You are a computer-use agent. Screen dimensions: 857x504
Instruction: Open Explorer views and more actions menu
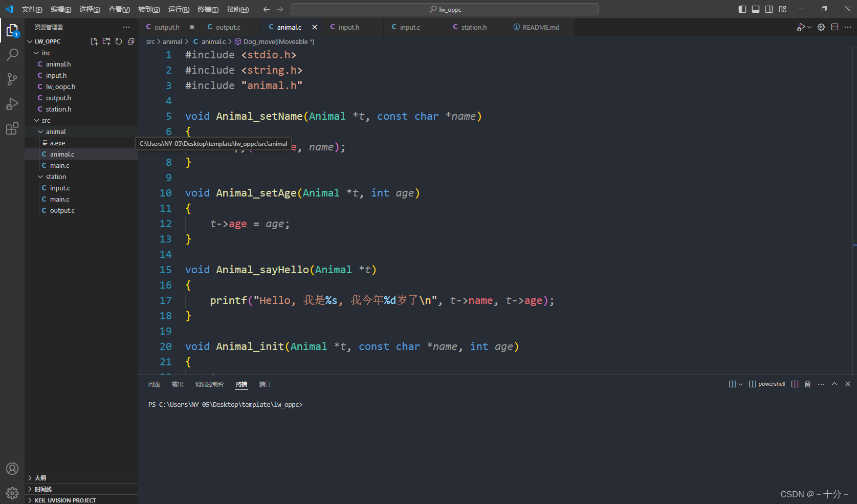(126, 27)
